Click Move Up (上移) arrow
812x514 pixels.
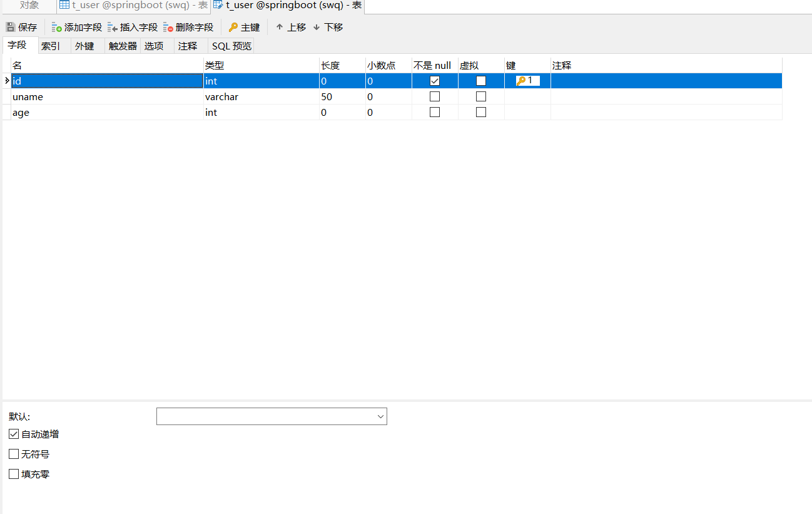[280, 28]
